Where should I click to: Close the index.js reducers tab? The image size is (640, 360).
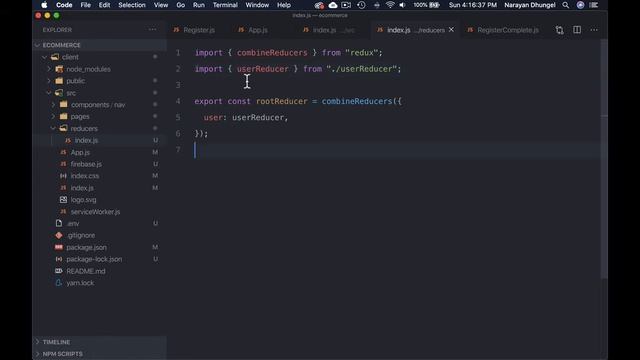coord(451,30)
